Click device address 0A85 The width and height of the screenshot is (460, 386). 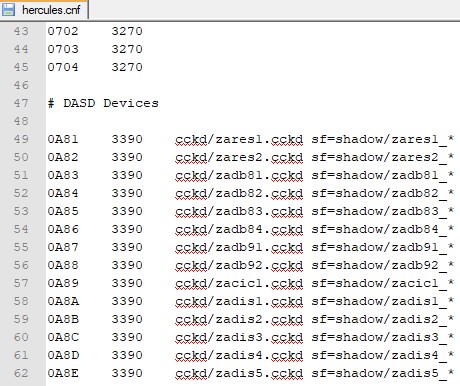tap(63, 211)
